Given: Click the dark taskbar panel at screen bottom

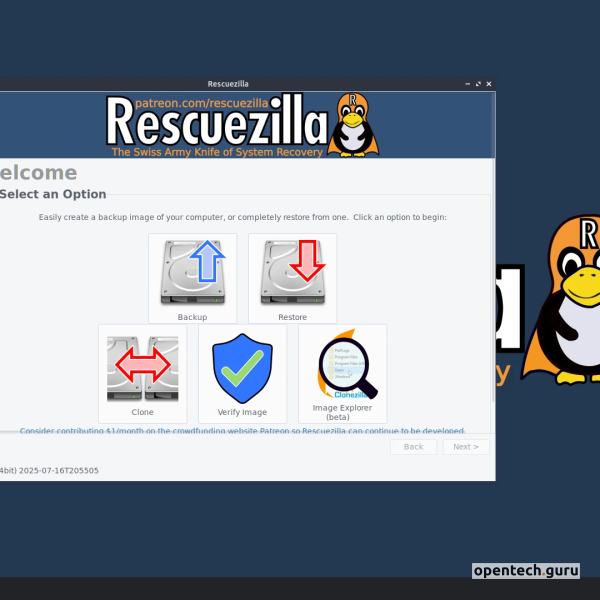Looking at the screenshot, I should coord(300,589).
